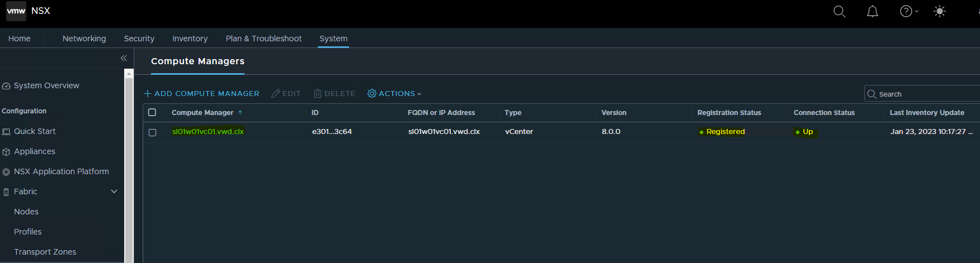The width and height of the screenshot is (980, 263).
Task: Collapse the left navigation sidebar
Action: (x=124, y=58)
